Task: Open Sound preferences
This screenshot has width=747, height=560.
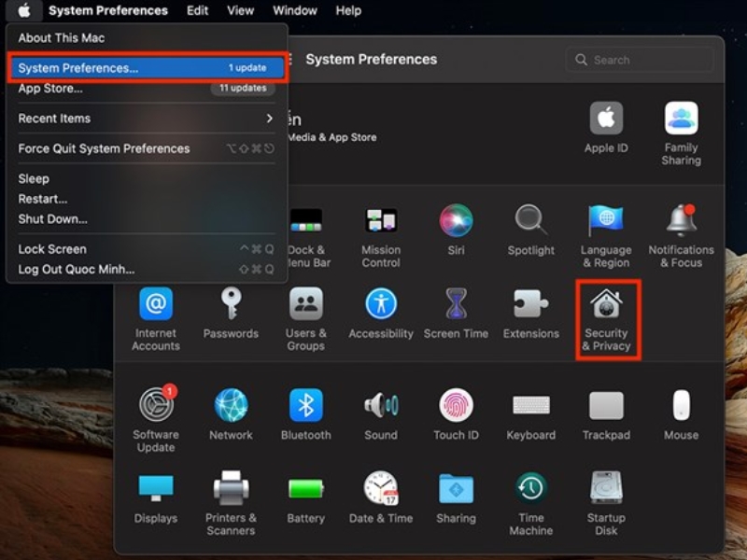Action: (x=381, y=413)
